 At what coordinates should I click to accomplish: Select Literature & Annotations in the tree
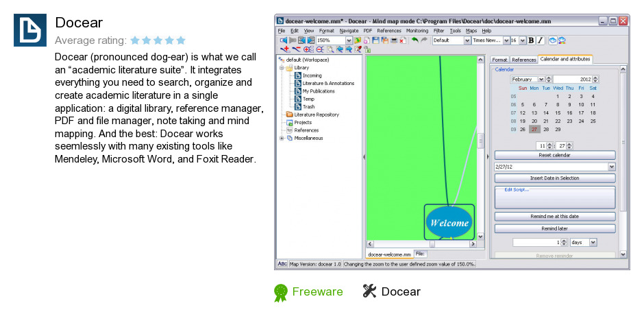[x=325, y=84]
